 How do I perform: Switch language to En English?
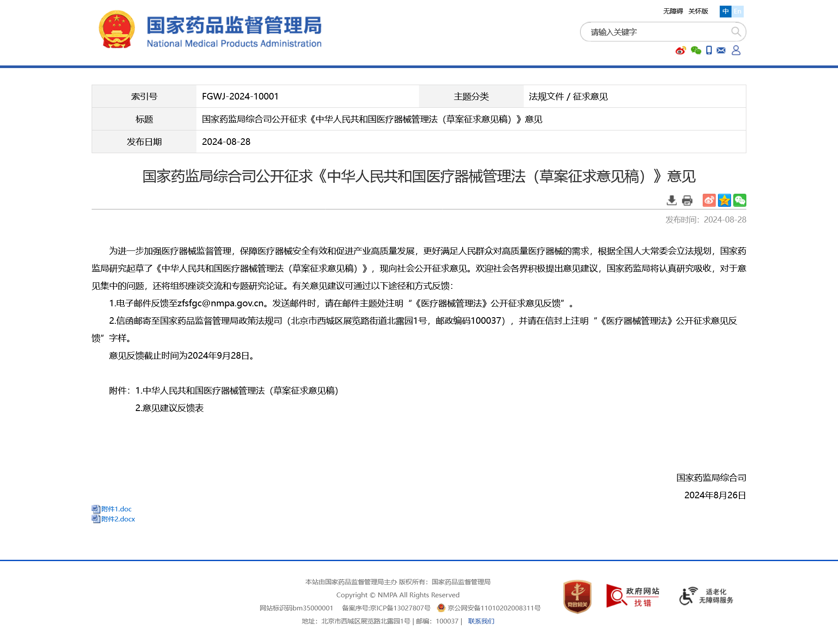[738, 11]
